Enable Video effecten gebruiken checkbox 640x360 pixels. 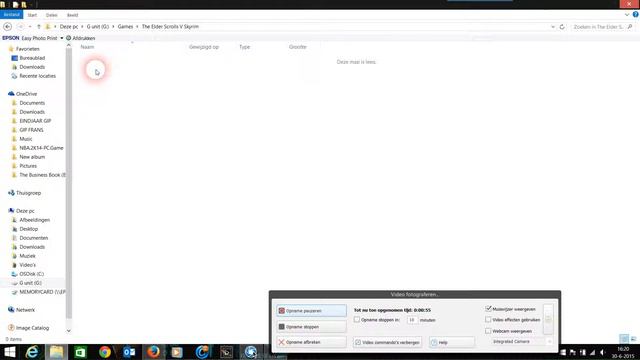[488, 320]
